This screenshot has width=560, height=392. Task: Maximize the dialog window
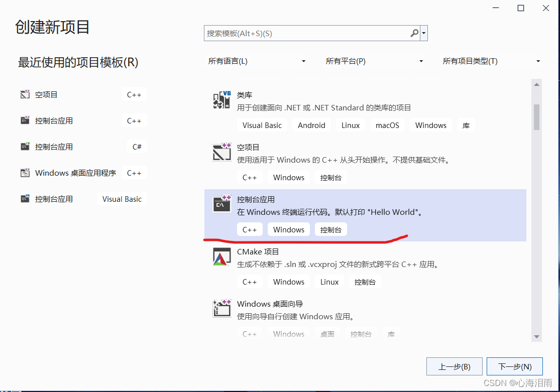(521, 8)
